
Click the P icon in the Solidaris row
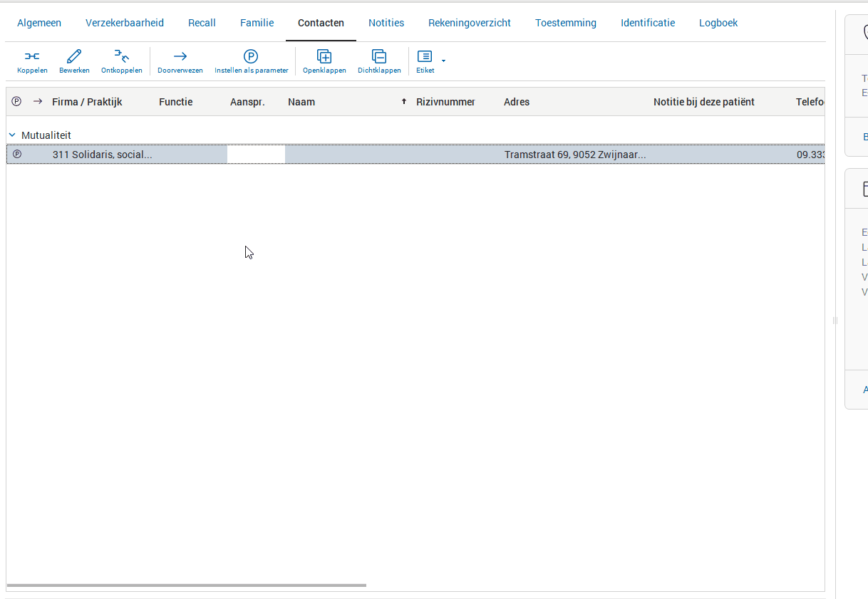17,154
